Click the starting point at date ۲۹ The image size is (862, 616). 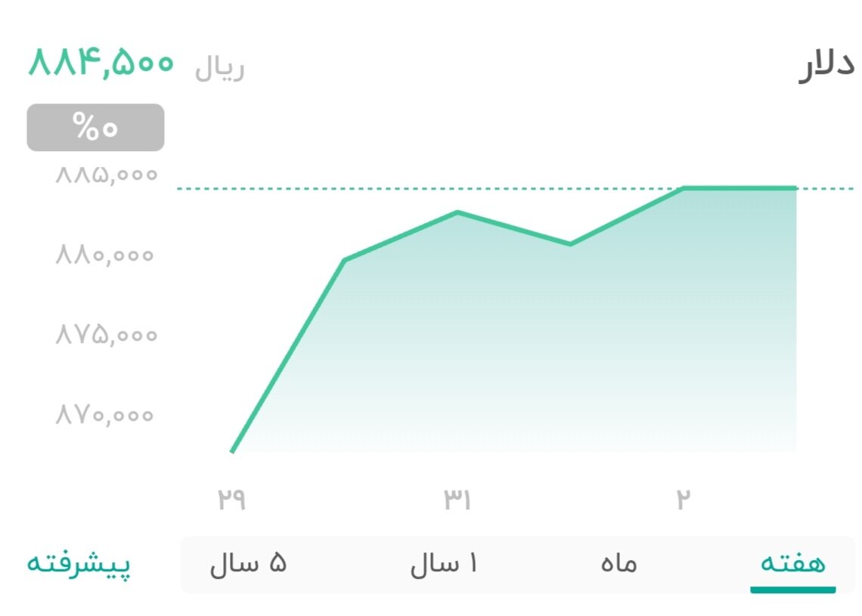pyautogui.click(x=233, y=451)
